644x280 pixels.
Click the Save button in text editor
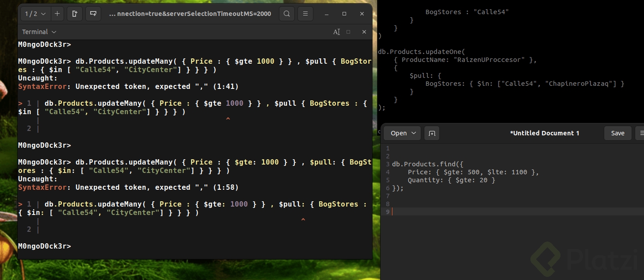tap(617, 133)
